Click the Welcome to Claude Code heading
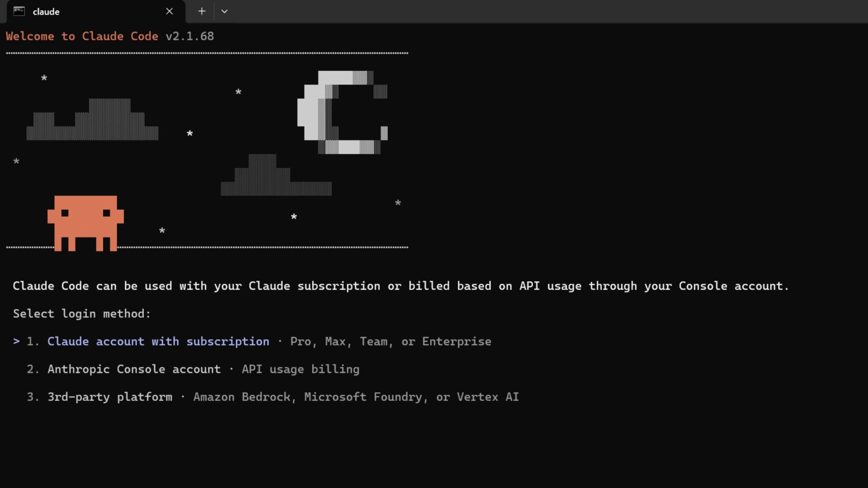The height and width of the screenshot is (488, 868). (x=82, y=36)
